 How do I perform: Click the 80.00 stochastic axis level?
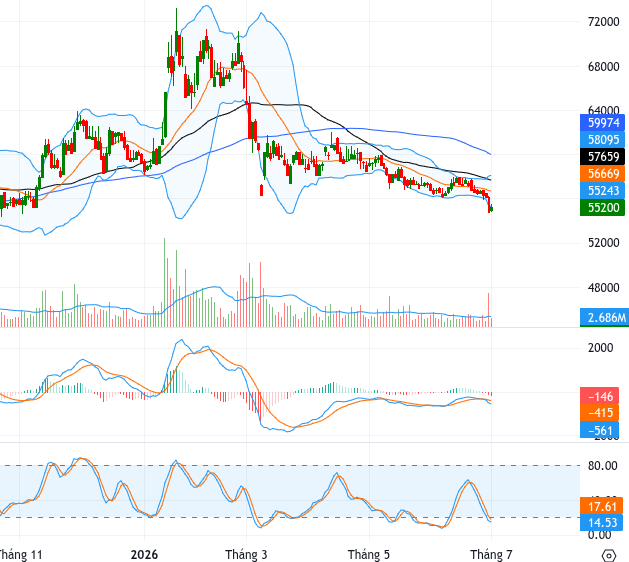click(602, 466)
